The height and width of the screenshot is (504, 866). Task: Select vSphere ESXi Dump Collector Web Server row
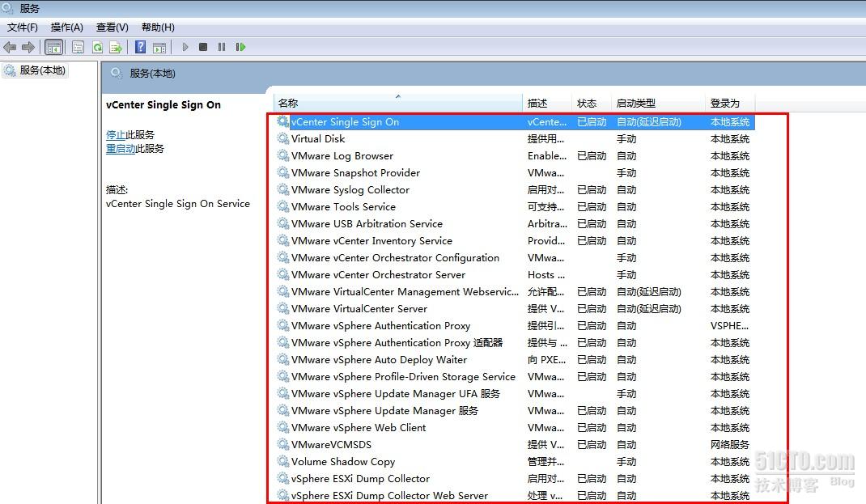515,496
